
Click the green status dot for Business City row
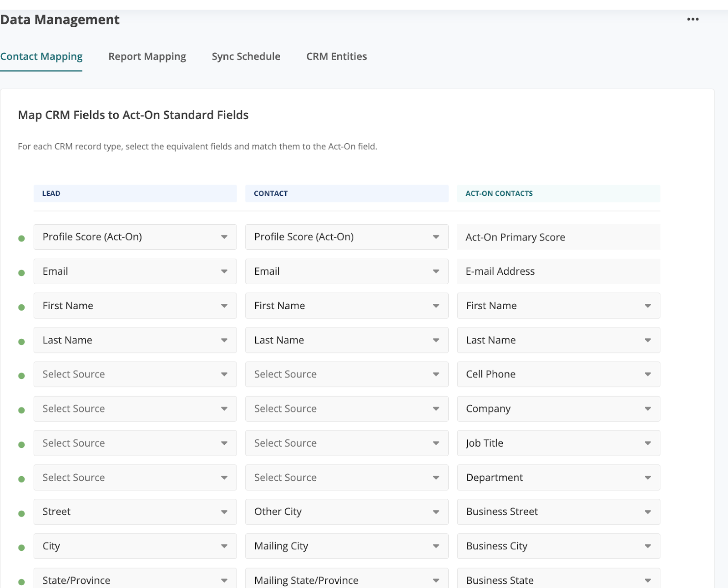[x=21, y=548]
